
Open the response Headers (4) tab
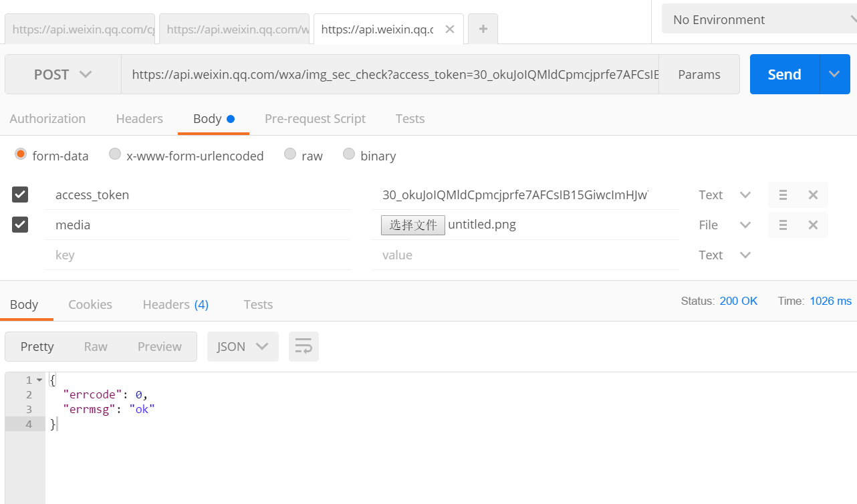click(176, 304)
